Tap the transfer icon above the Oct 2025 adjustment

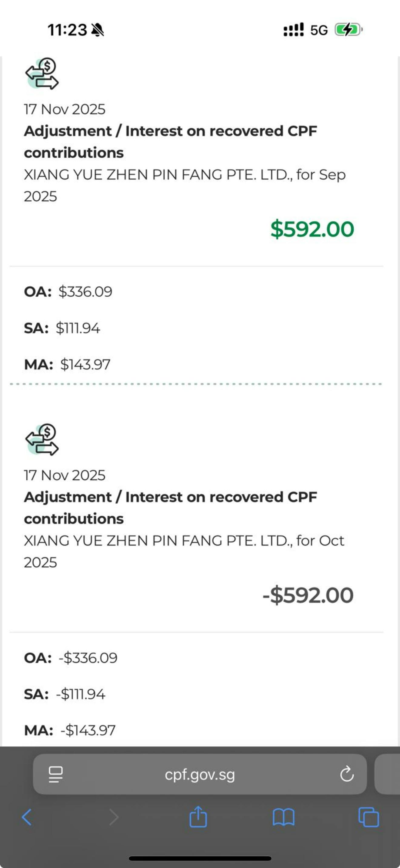42,439
